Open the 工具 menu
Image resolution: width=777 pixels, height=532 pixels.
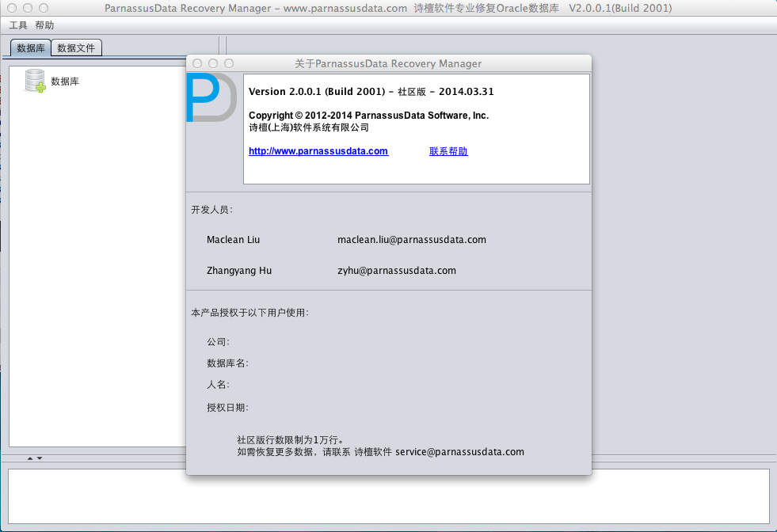(18, 25)
